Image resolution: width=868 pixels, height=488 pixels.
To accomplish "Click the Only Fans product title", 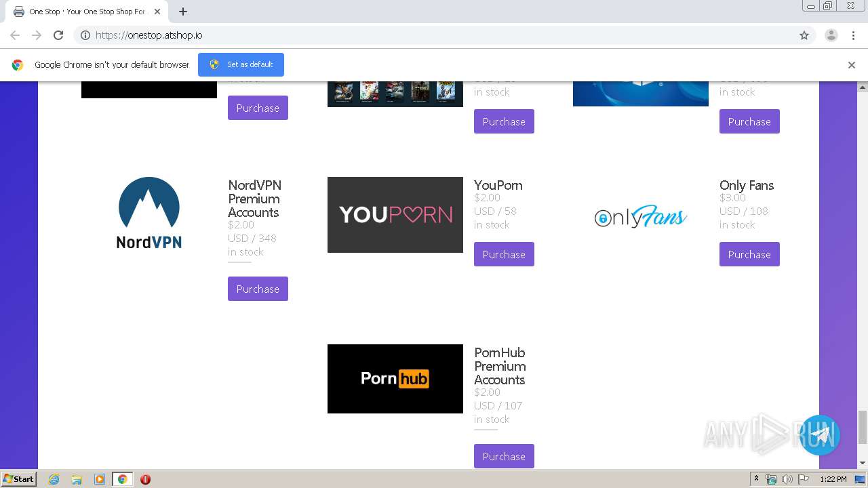I will tap(747, 185).
